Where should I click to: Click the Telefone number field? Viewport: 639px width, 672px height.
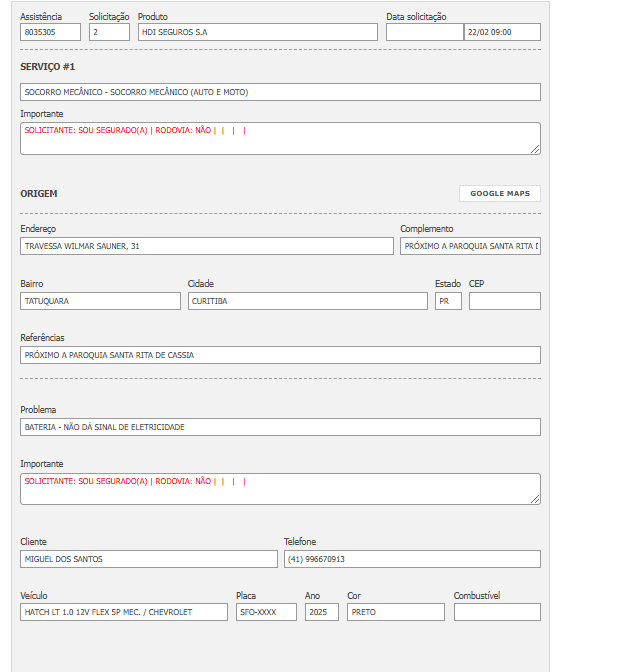click(x=412, y=559)
